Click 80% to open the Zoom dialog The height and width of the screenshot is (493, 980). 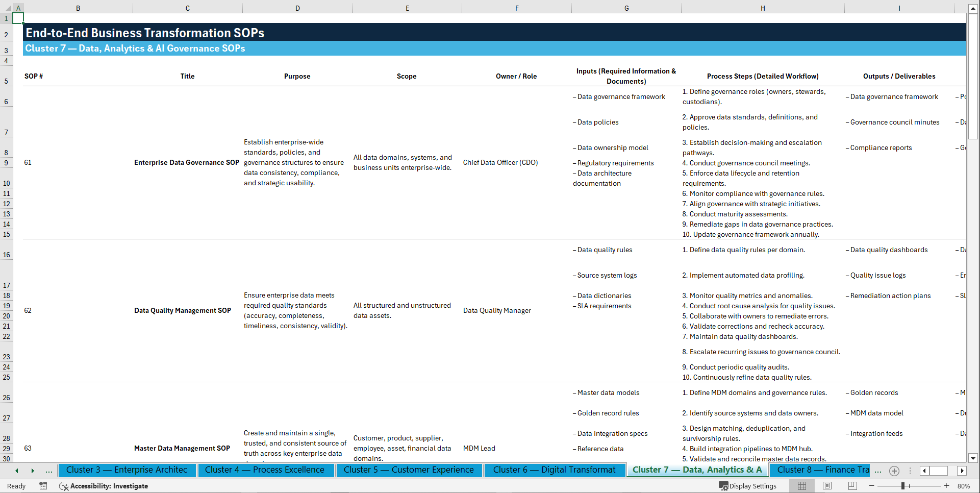pyautogui.click(x=963, y=486)
